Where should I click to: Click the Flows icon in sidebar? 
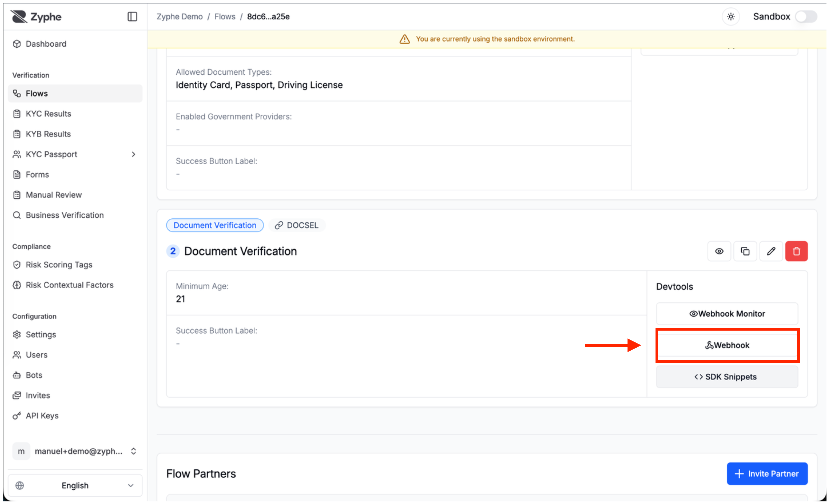coord(17,93)
